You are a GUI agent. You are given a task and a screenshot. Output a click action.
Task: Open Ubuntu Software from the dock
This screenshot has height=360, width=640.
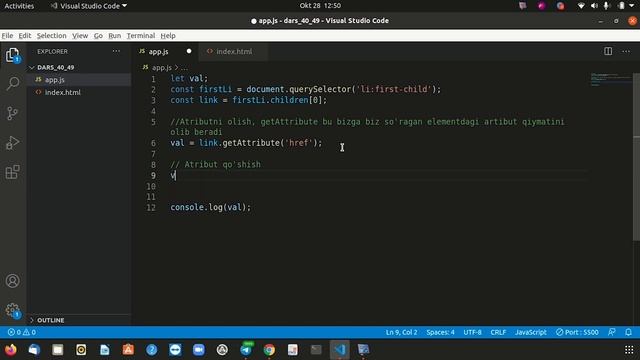click(x=128, y=350)
